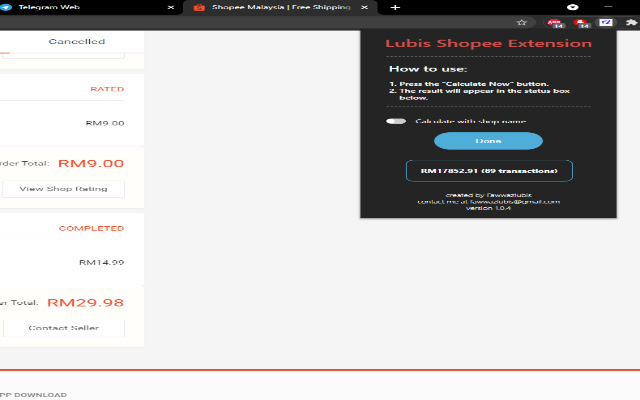Close the Telegram Web tab
Screen dimensions: 640x400
pyautogui.click(x=171, y=7)
